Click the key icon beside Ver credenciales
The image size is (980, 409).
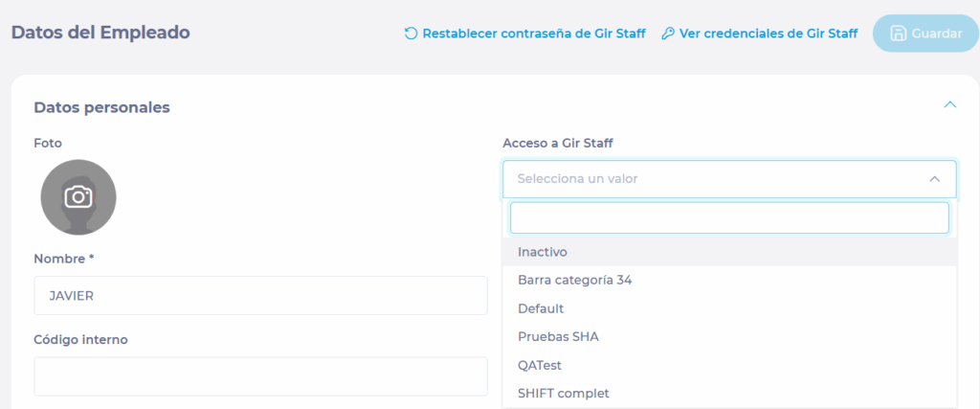tap(668, 34)
